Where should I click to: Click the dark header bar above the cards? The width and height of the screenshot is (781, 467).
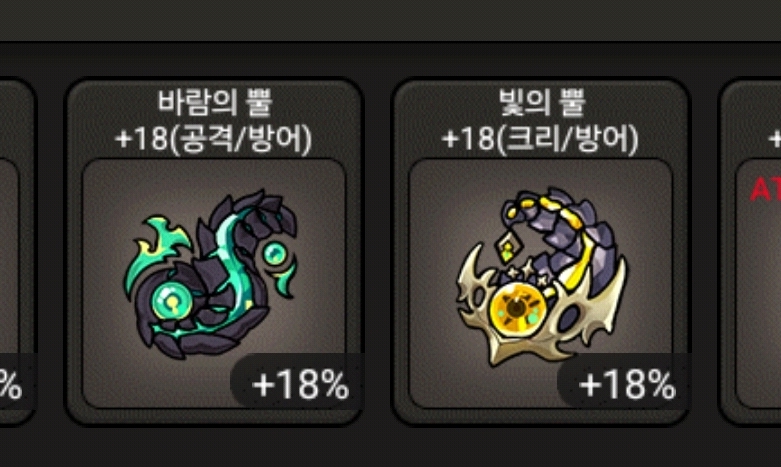click(390, 20)
